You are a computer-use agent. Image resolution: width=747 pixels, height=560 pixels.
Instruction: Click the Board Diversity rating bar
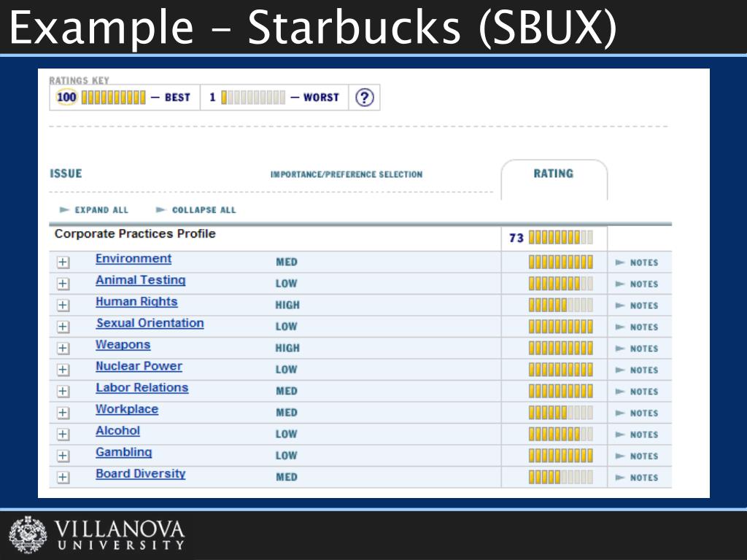pos(561,477)
